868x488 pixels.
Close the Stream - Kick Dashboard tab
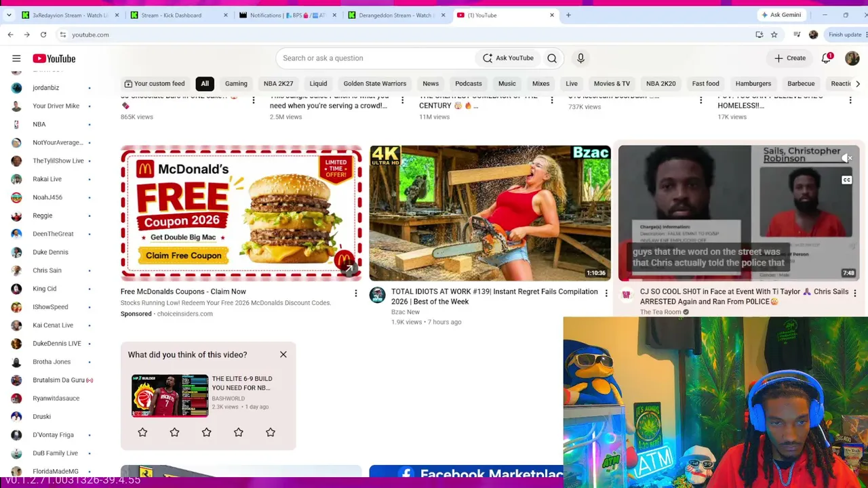point(226,15)
